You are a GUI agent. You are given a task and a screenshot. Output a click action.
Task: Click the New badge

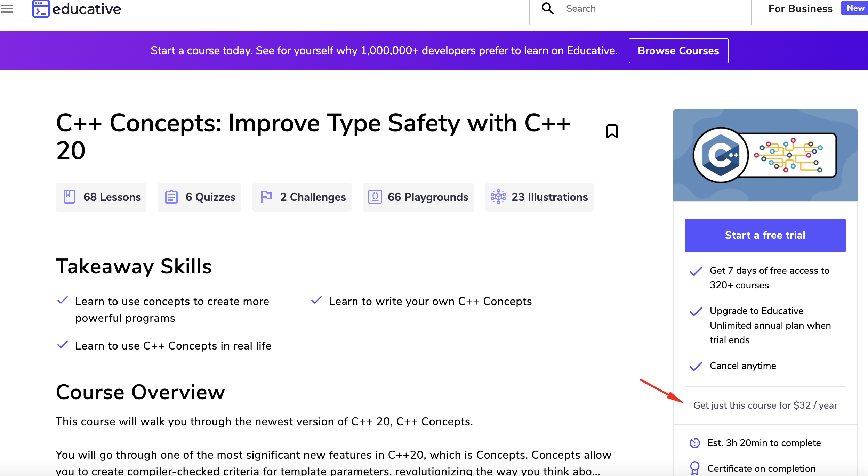tap(855, 8)
